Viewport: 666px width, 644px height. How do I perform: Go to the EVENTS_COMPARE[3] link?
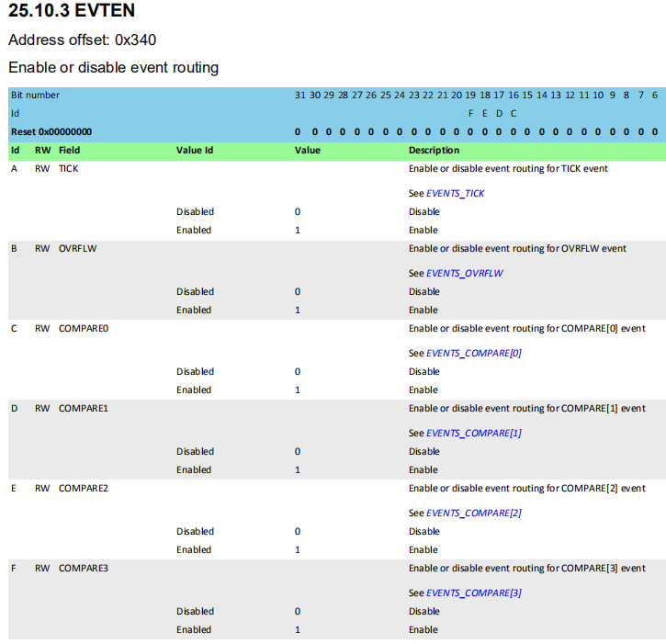point(474,593)
